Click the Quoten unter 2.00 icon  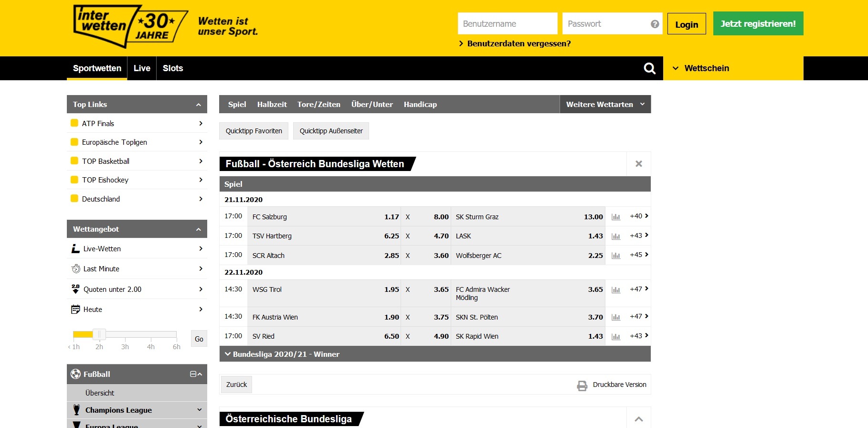click(x=75, y=289)
